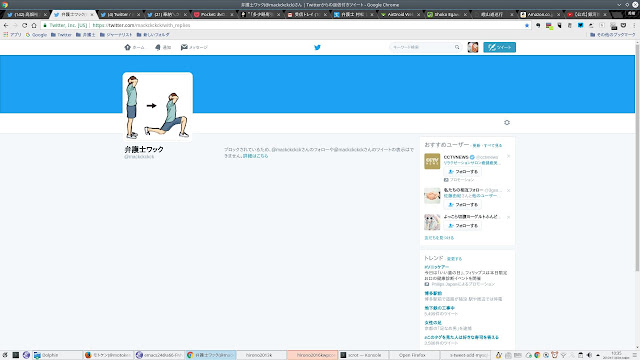
Task: Follow the 私たちの相互フォロー account
Action: [x=462, y=204]
